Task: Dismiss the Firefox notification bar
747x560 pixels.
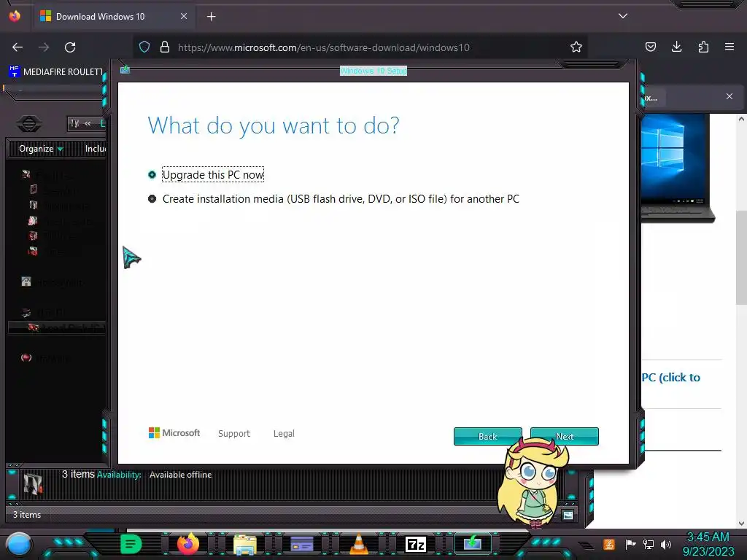Action: 729,96
